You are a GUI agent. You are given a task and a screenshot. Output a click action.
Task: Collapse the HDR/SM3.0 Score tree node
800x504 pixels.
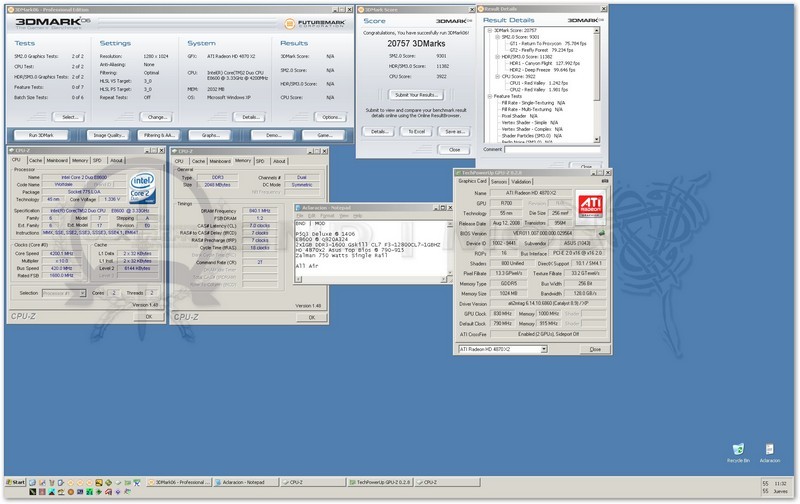coord(497,57)
